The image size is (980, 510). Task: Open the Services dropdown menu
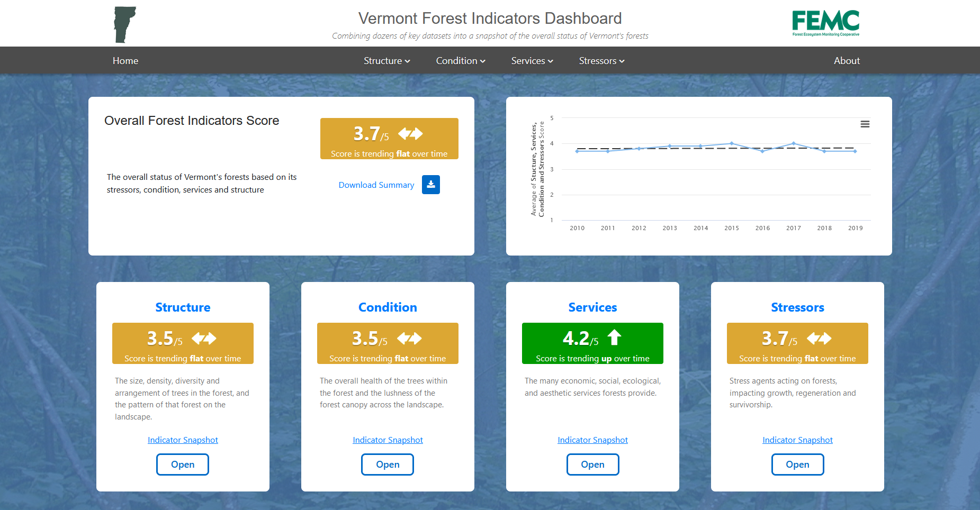(x=531, y=60)
